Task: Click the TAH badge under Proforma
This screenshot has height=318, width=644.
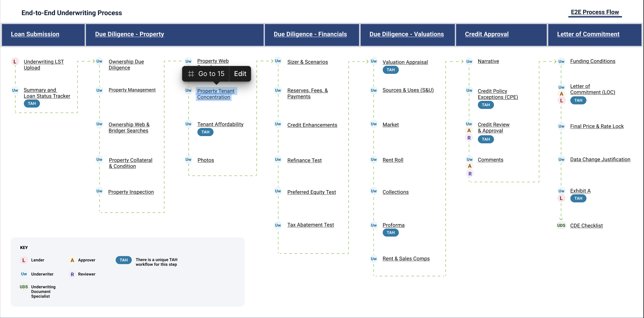Action: pyautogui.click(x=391, y=232)
